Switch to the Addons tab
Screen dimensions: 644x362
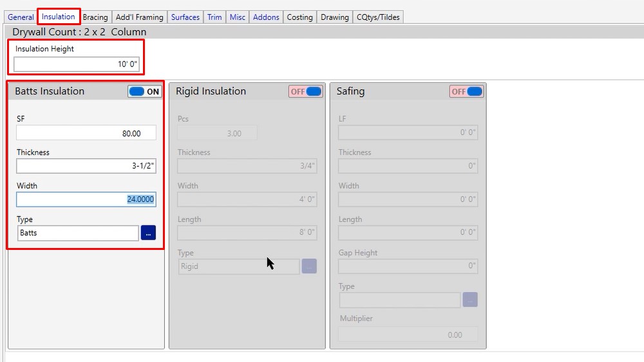(266, 17)
